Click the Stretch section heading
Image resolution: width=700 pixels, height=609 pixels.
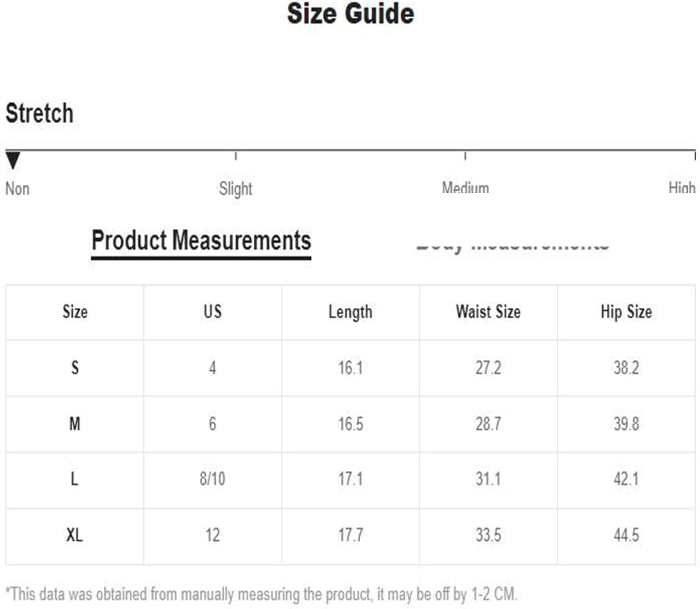(x=39, y=113)
